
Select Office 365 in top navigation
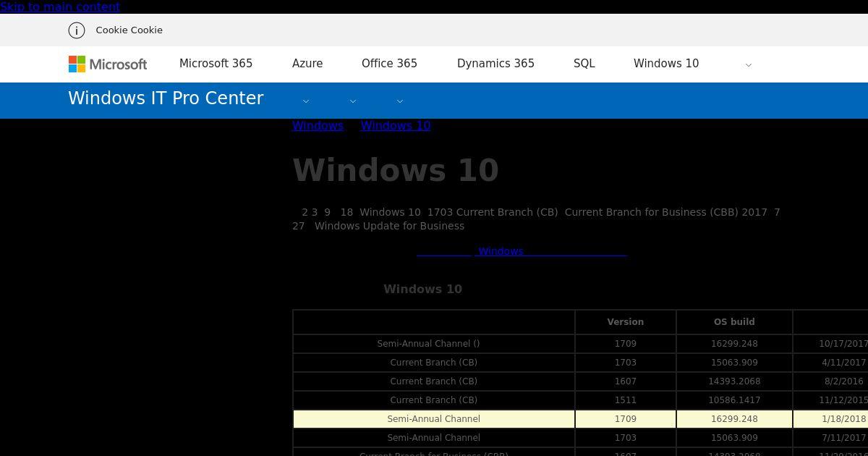(389, 64)
